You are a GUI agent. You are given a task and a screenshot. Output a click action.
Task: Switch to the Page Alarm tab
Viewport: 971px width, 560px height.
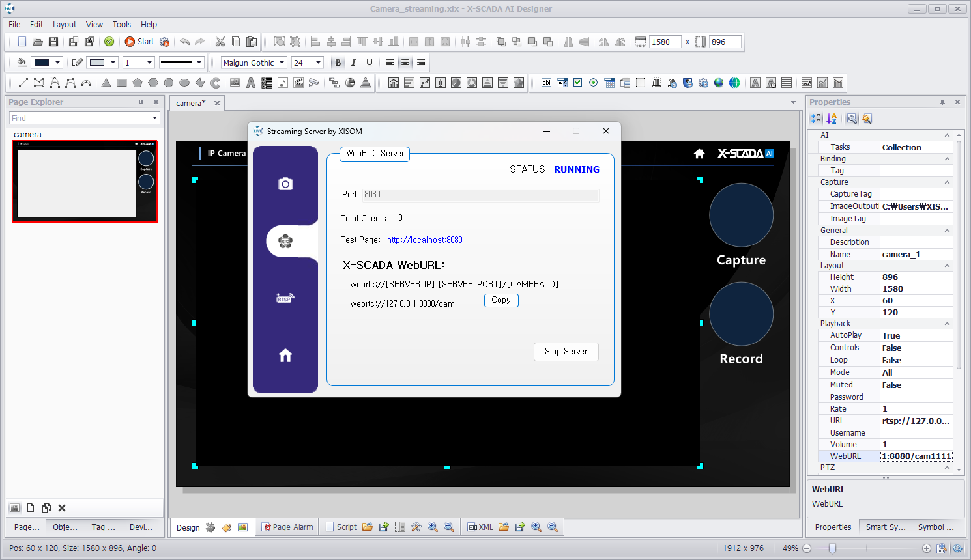click(287, 527)
